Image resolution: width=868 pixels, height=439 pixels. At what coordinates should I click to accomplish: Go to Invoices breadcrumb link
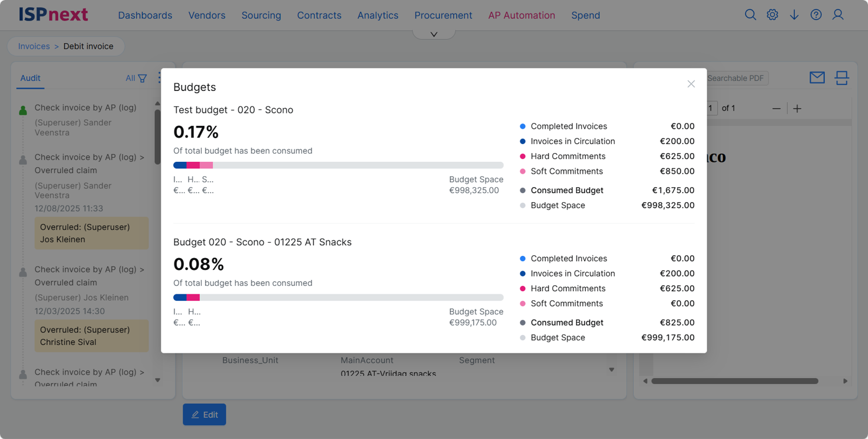tap(34, 46)
